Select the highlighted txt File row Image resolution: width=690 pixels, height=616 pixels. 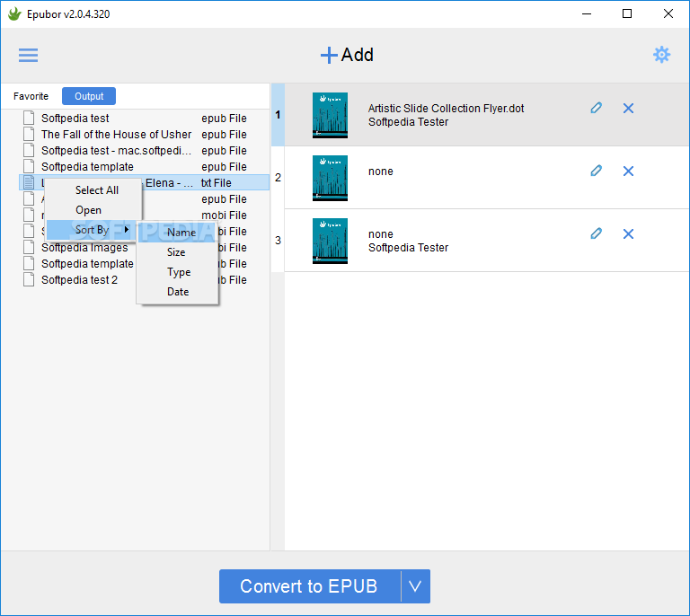pos(145,183)
